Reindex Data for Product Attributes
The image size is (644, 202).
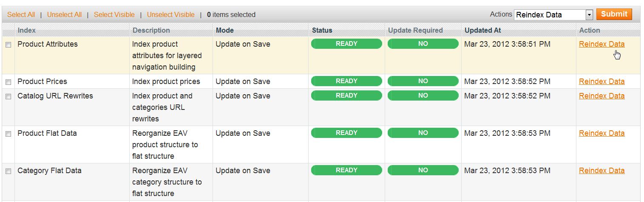click(x=601, y=44)
